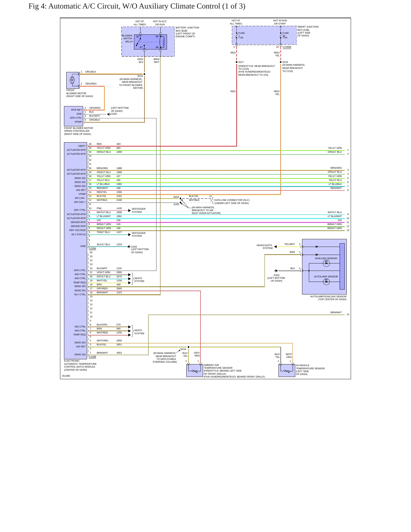Click circuit number '3053' on BRN/WHT wire
The width and height of the screenshot is (411, 532).
[x=119, y=353]
